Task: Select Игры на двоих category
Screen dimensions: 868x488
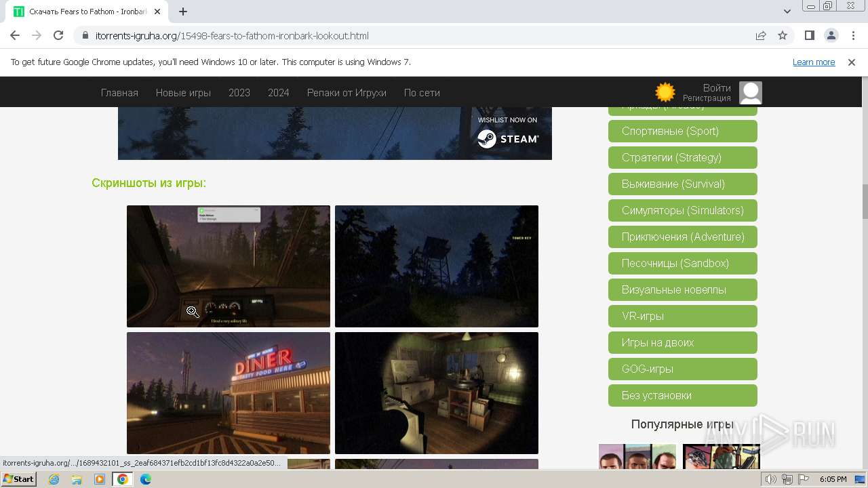Action: point(683,342)
